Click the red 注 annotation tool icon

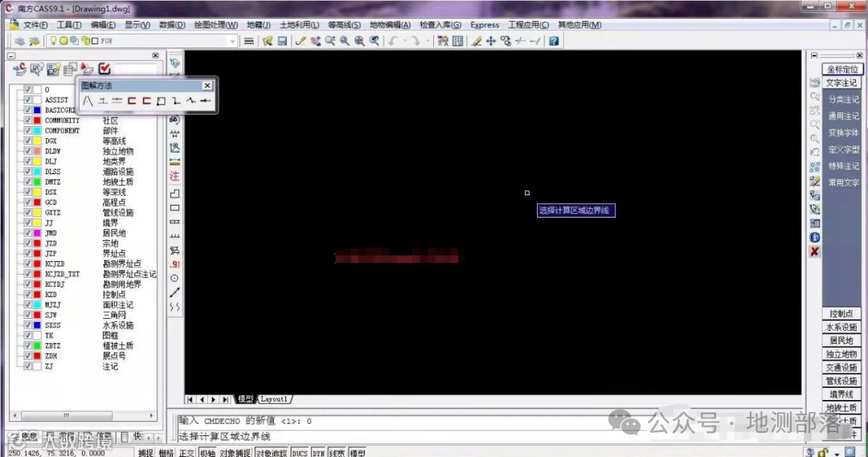pyautogui.click(x=174, y=176)
